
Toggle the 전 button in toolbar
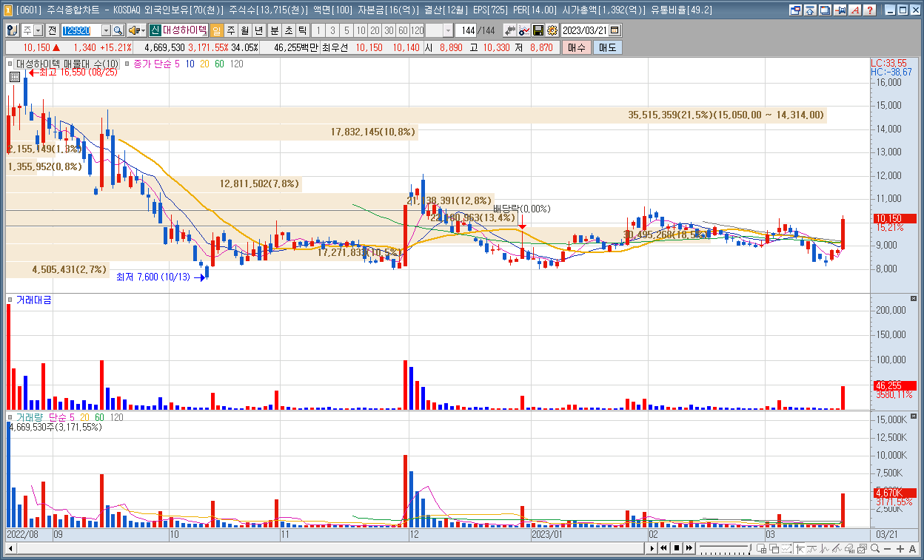click(x=53, y=30)
